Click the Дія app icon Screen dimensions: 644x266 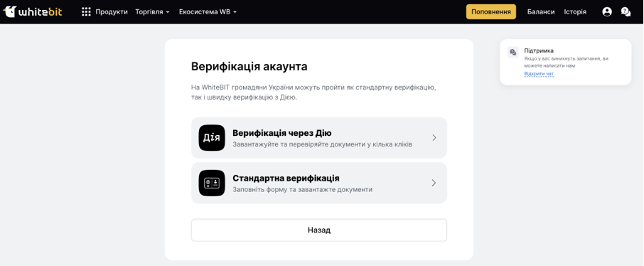(212, 138)
